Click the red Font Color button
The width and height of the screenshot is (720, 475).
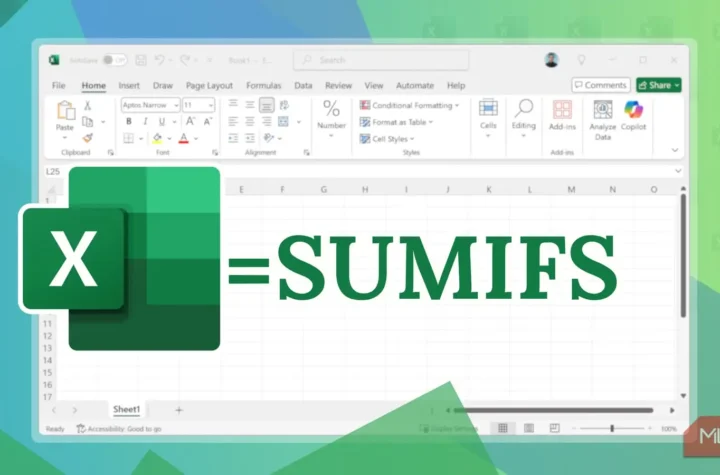[x=184, y=138]
